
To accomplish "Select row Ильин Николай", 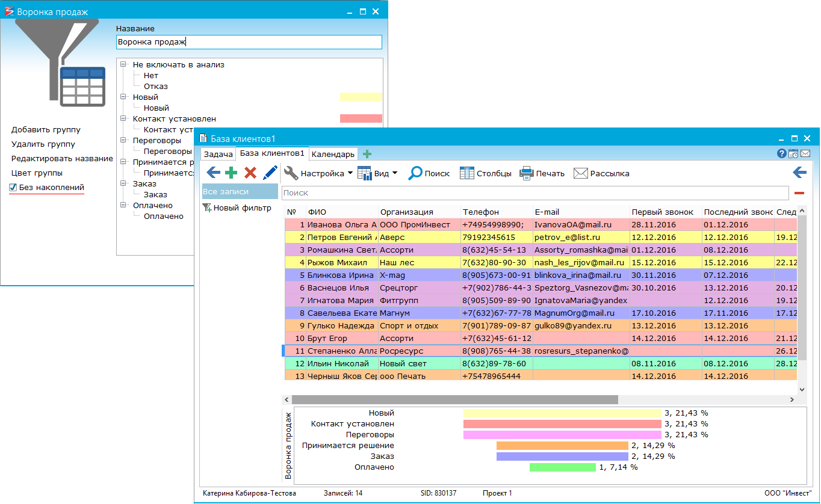I will pos(541,363).
